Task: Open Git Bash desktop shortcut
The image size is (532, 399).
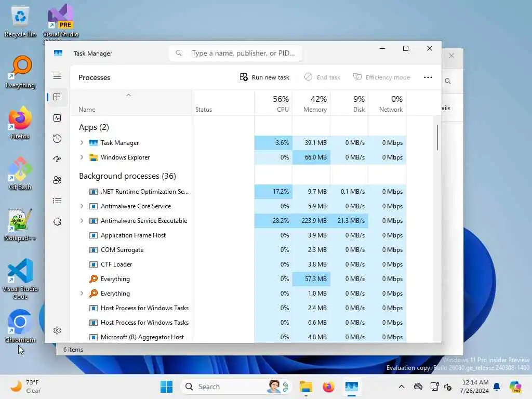Action: [20, 174]
